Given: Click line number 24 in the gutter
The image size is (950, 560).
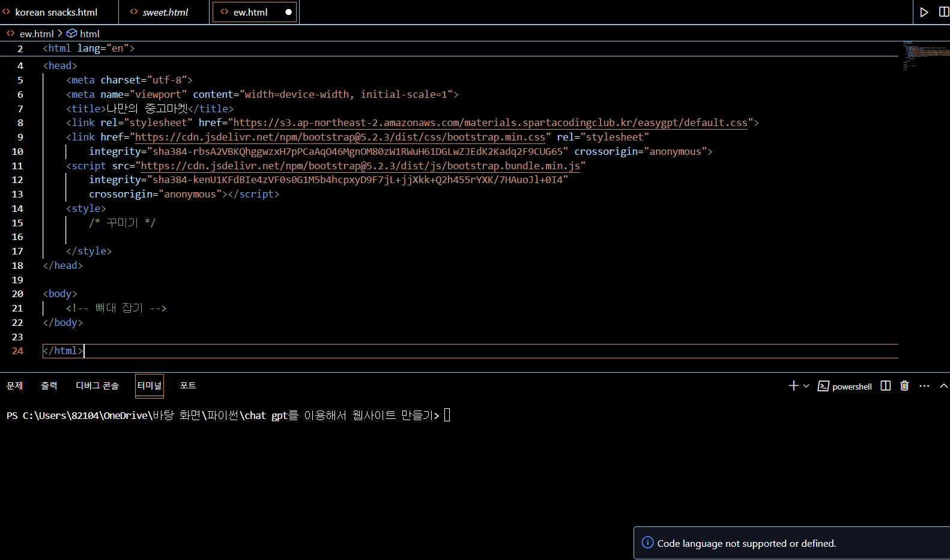Looking at the screenshot, I should click(17, 351).
